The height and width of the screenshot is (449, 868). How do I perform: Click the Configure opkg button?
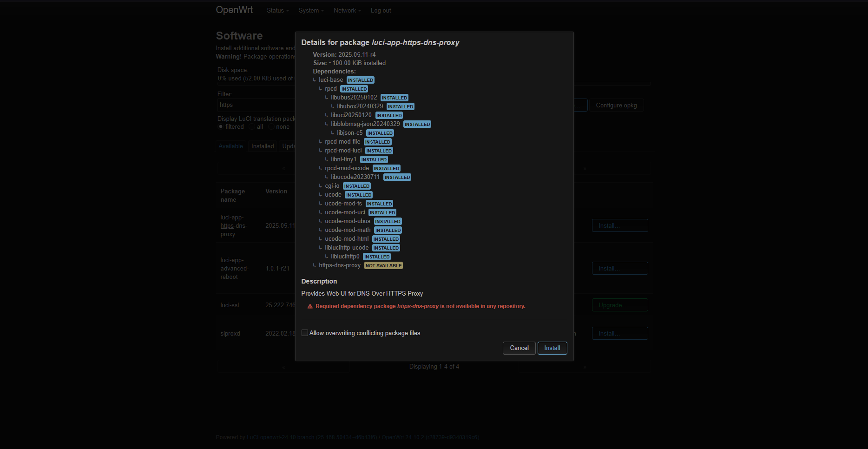point(616,106)
